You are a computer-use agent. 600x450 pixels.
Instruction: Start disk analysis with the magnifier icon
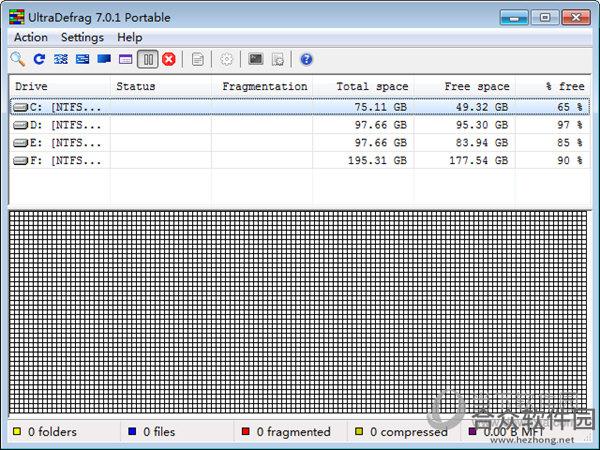coord(18,59)
